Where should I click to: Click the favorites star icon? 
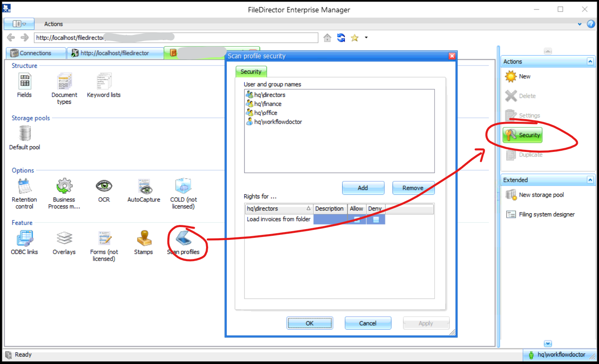(354, 38)
